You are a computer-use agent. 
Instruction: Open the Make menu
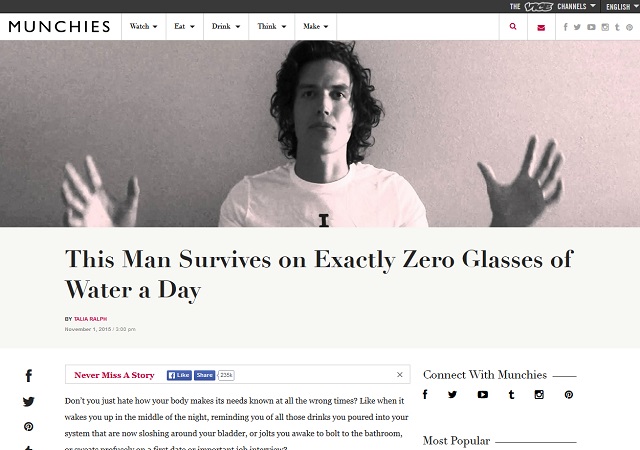point(316,26)
